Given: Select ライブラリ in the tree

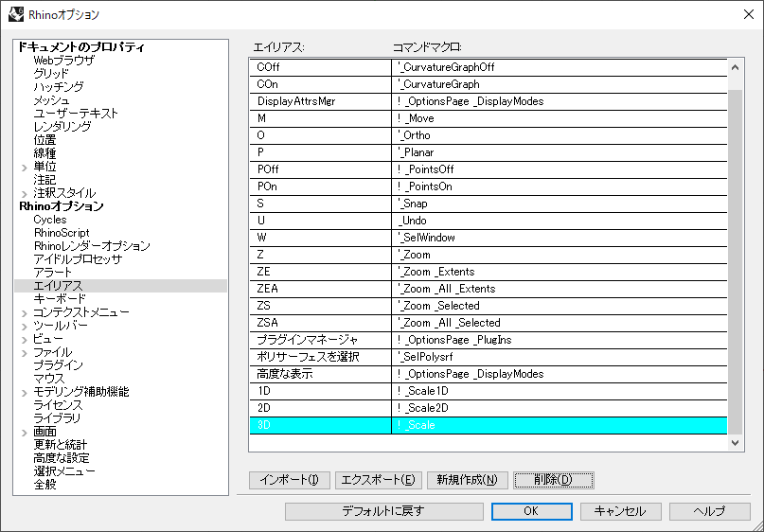Looking at the screenshot, I should [x=57, y=418].
